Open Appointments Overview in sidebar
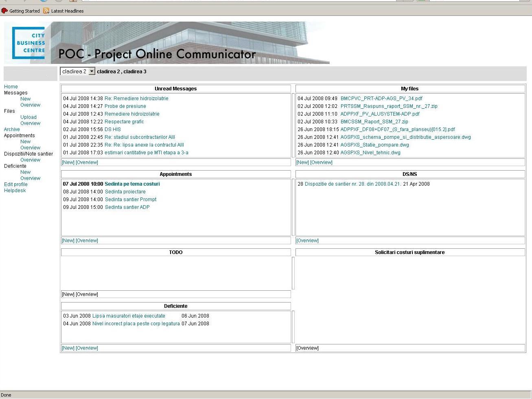 (31, 148)
